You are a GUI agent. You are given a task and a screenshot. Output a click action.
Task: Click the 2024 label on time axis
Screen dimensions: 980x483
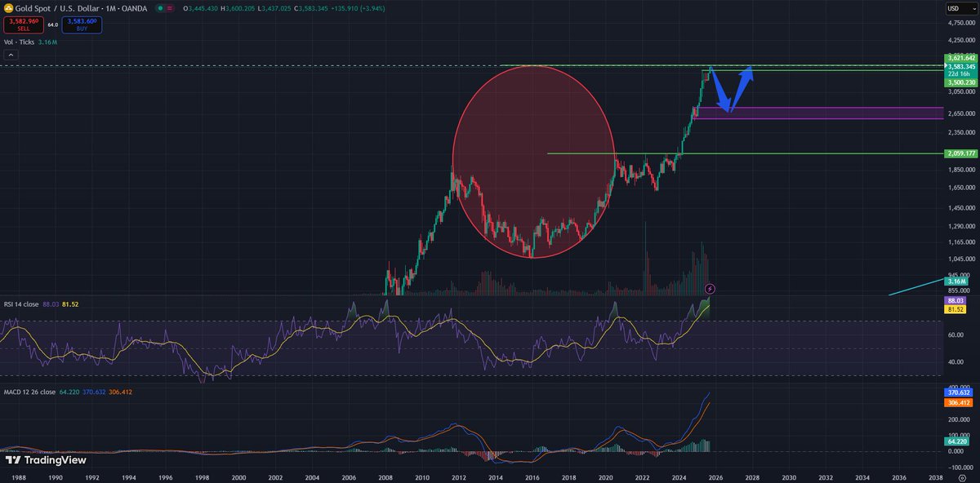click(x=679, y=477)
